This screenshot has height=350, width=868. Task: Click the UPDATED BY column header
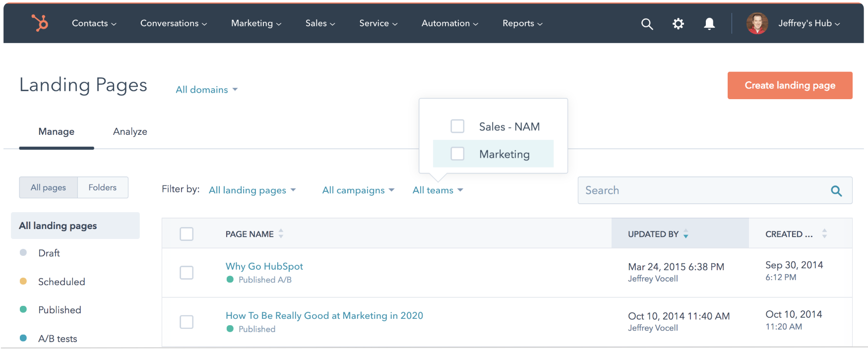pyautogui.click(x=653, y=234)
